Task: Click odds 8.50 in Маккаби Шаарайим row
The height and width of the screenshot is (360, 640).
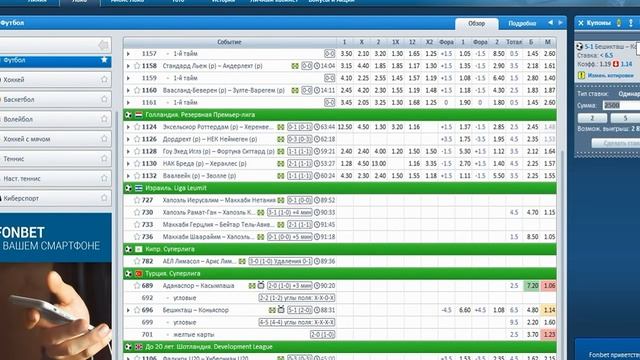Action: [532, 237]
